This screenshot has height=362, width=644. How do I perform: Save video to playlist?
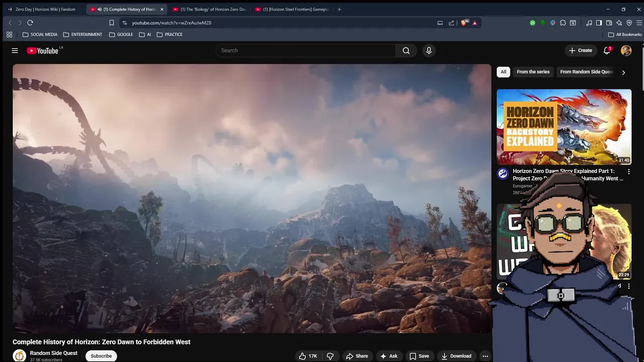click(x=419, y=356)
